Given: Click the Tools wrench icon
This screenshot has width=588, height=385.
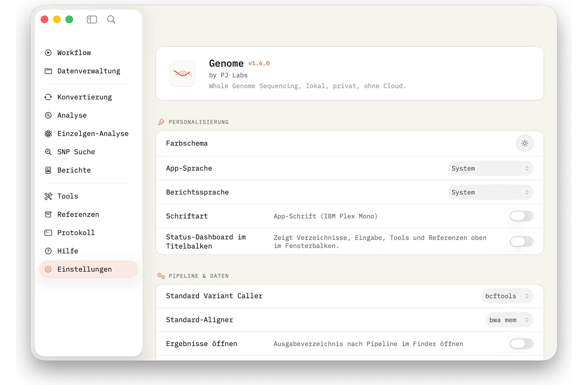Looking at the screenshot, I should [x=48, y=196].
